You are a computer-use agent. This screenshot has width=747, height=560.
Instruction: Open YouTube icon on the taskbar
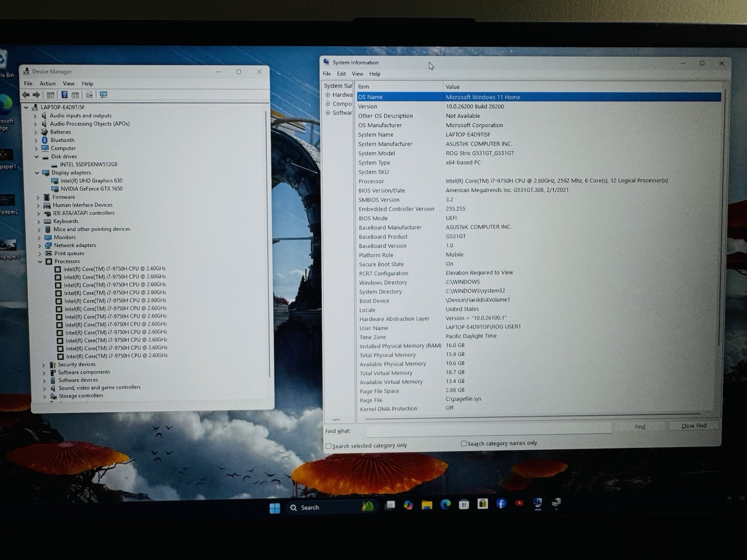tap(519, 503)
